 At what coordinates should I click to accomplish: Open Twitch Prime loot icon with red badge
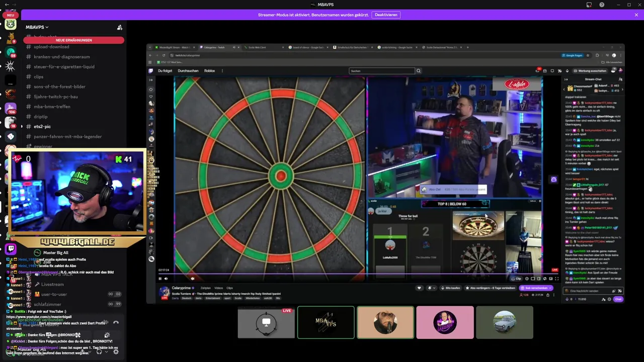[537, 70]
